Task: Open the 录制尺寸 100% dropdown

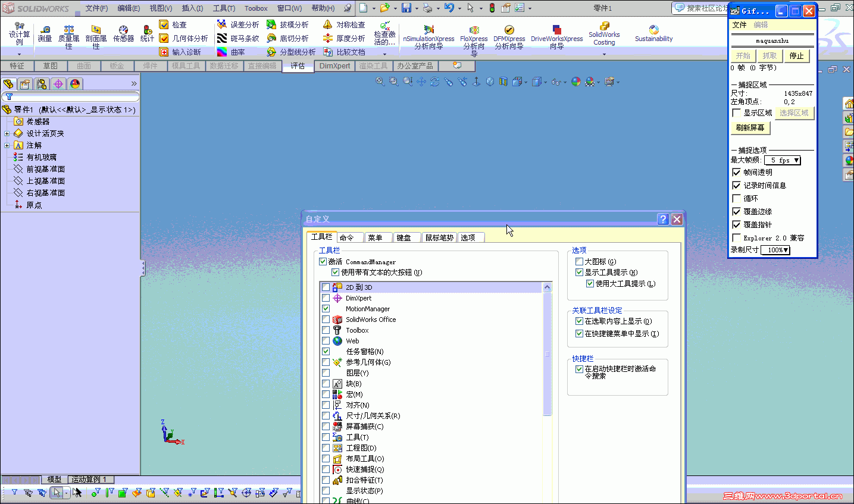Action: pyautogui.click(x=775, y=250)
